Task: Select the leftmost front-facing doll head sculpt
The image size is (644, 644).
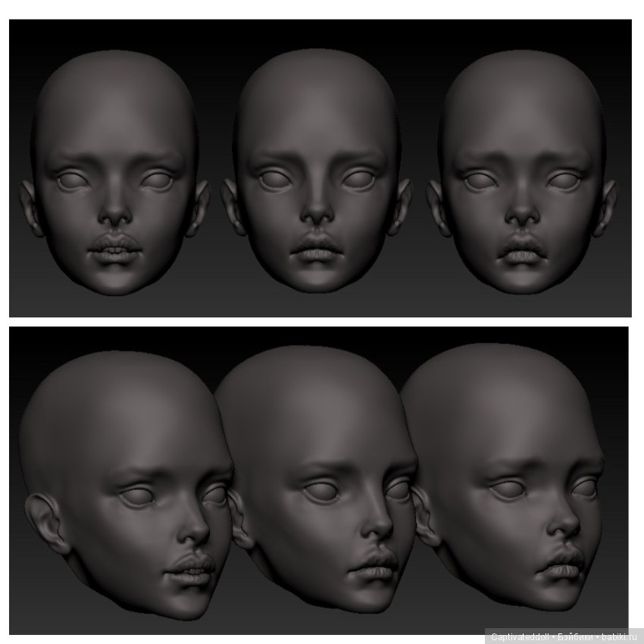Action: click(x=110, y=174)
